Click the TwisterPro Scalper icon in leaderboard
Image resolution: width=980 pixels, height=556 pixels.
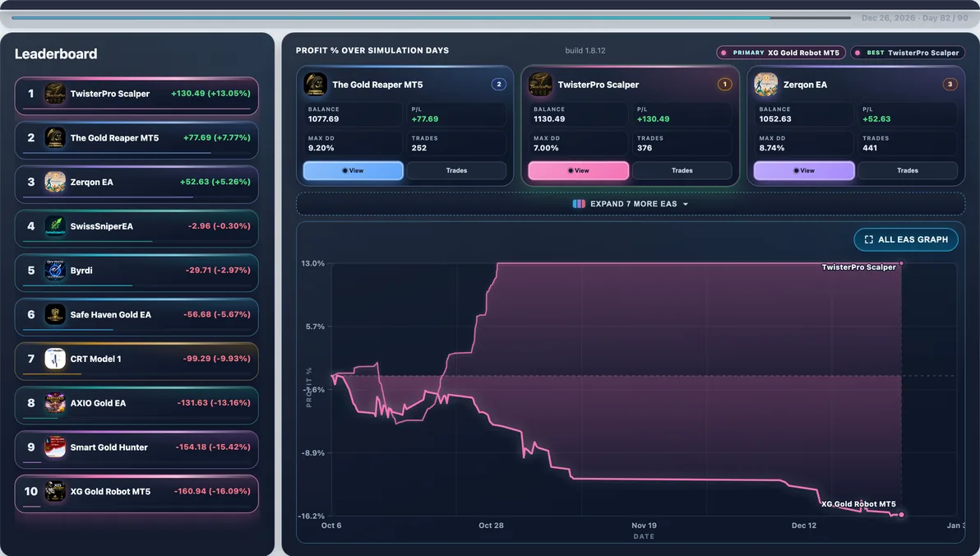point(55,94)
